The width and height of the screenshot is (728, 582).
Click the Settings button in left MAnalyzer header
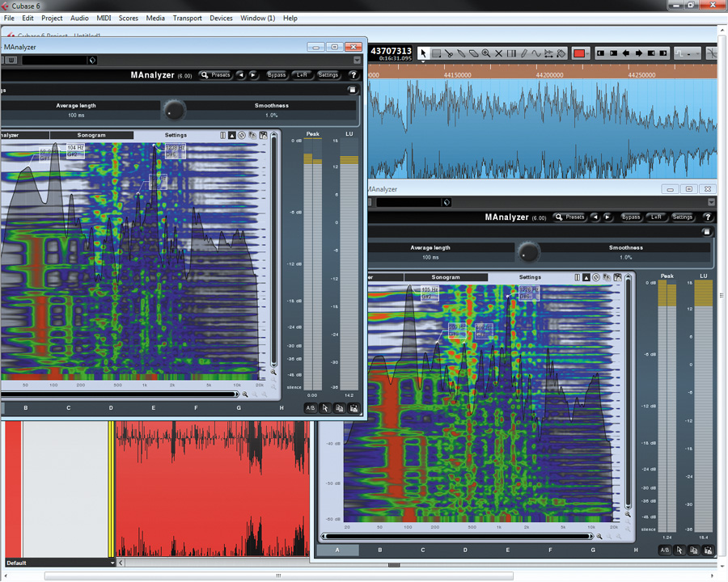click(x=328, y=75)
